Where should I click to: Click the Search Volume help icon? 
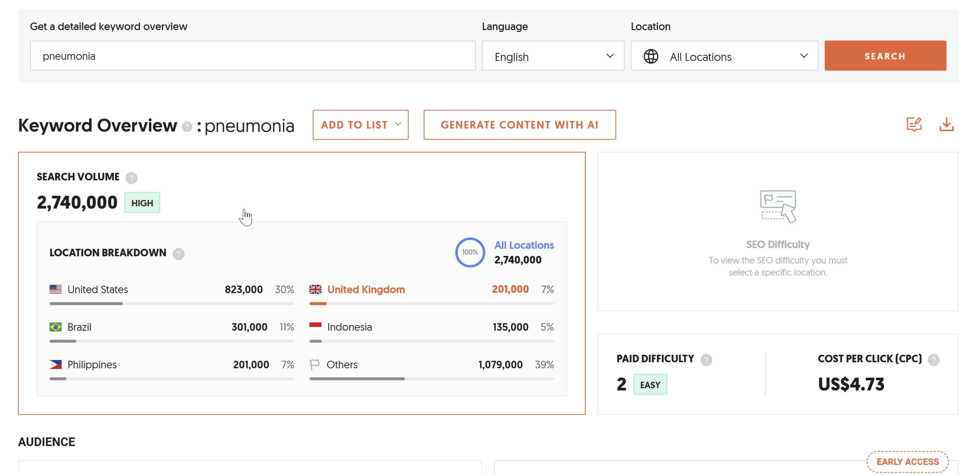pos(132,178)
